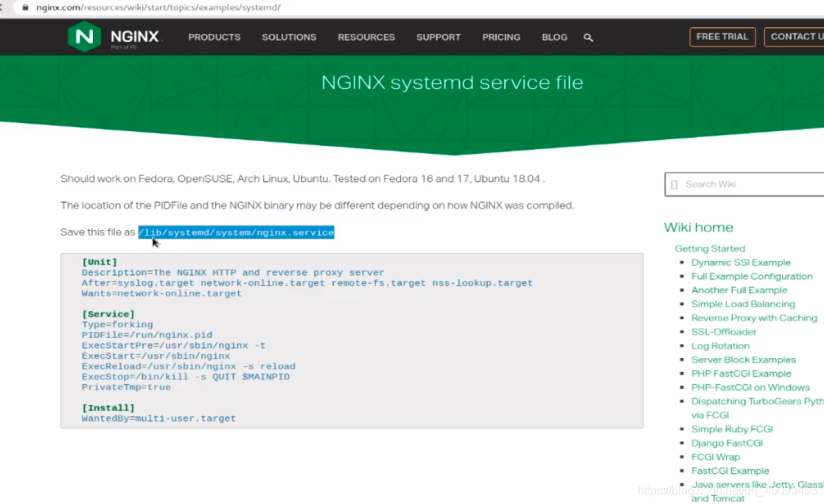Click the [Service] section header in code
Viewport: 824px width, 504px height.
click(x=108, y=314)
